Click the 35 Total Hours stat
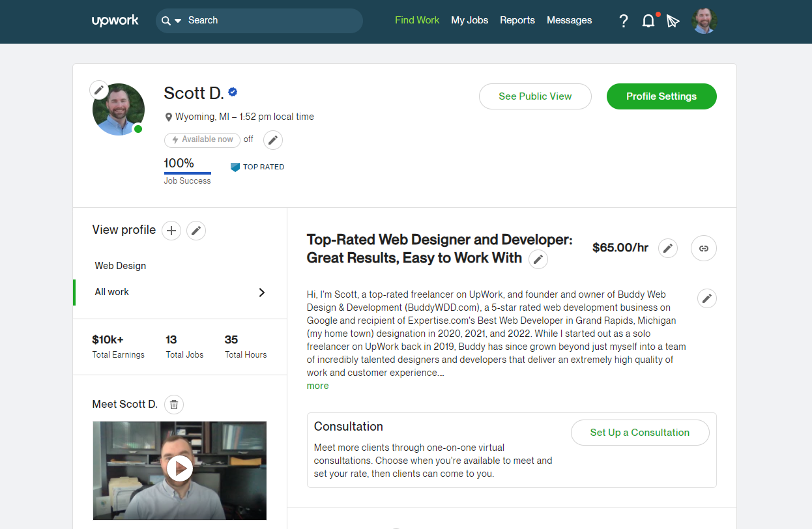Viewport: 812px width, 529px height. 246,347
